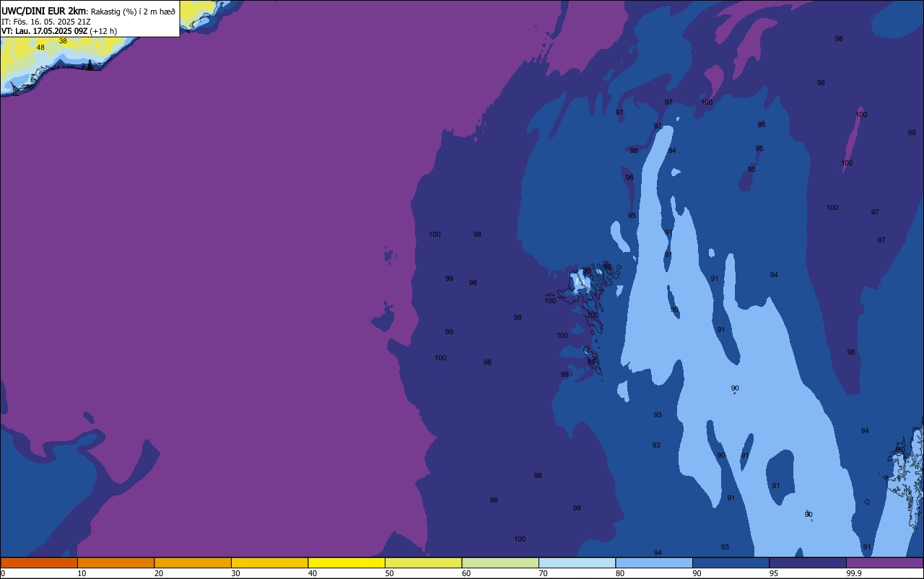Click the "(+12 h)" forecast offset text
This screenshot has height=579, width=924.
pyautogui.click(x=103, y=31)
